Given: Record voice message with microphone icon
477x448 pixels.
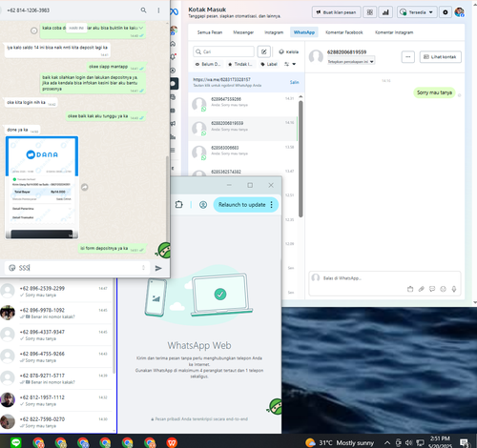Looking at the screenshot, I should click(x=454, y=289).
